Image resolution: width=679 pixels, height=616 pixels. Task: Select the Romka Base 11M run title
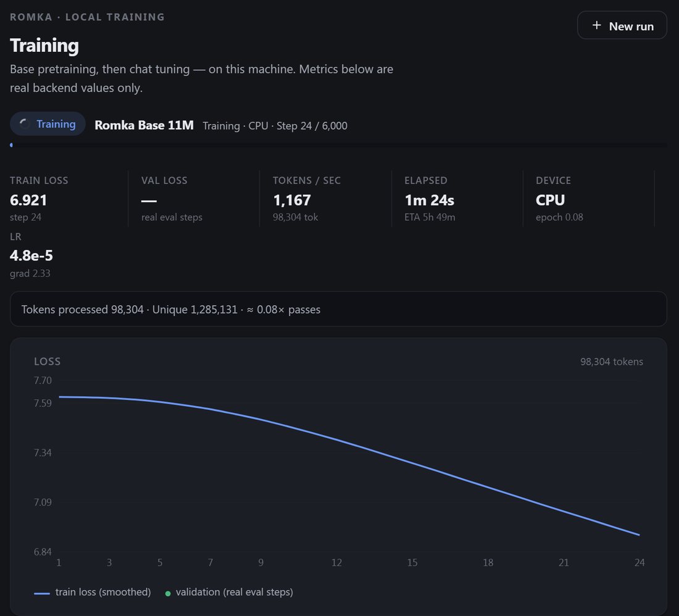tap(144, 125)
